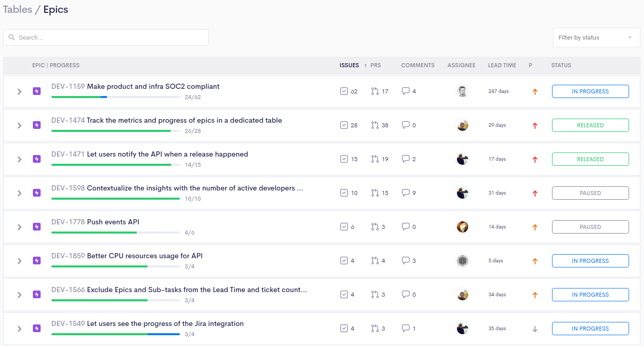This screenshot has width=644, height=346.
Task: Sort table by PRs column header
Action: [376, 66]
